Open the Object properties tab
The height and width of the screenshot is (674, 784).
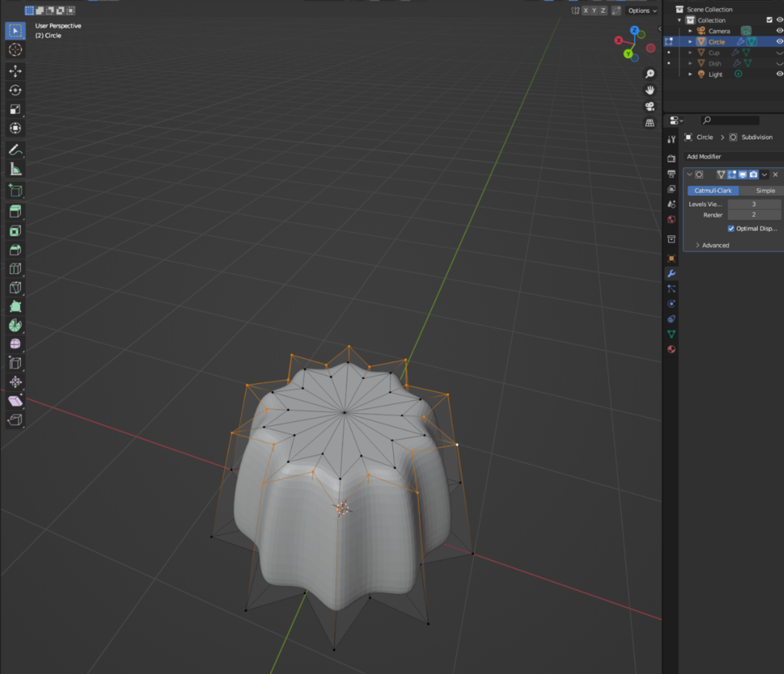671,258
